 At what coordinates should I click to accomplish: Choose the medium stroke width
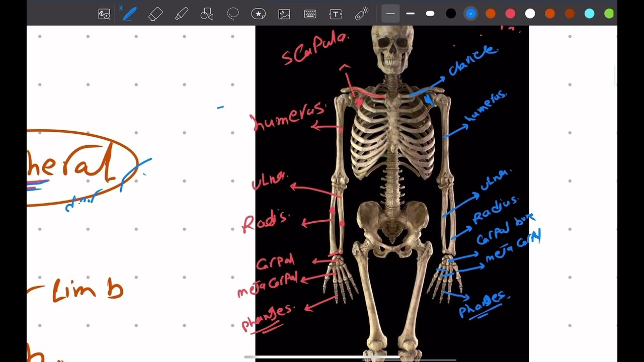click(x=411, y=14)
